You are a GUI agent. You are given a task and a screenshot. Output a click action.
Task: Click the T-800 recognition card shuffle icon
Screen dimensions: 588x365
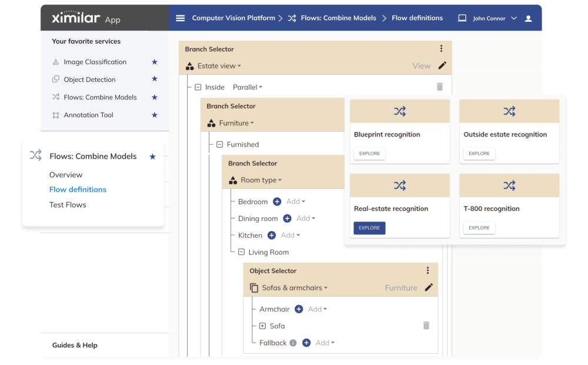click(509, 185)
